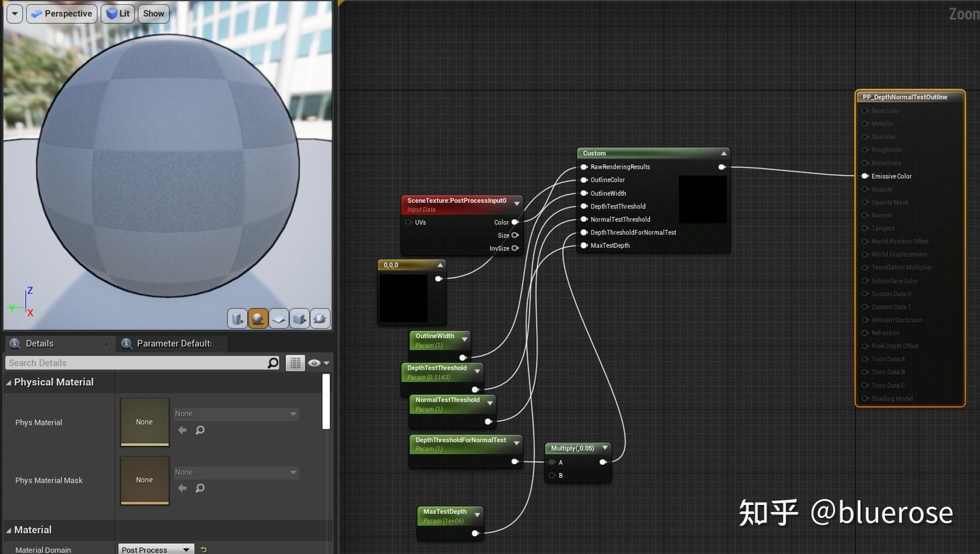Toggle Lit shading mode in the viewport
The width and height of the screenshot is (980, 554).
[117, 13]
